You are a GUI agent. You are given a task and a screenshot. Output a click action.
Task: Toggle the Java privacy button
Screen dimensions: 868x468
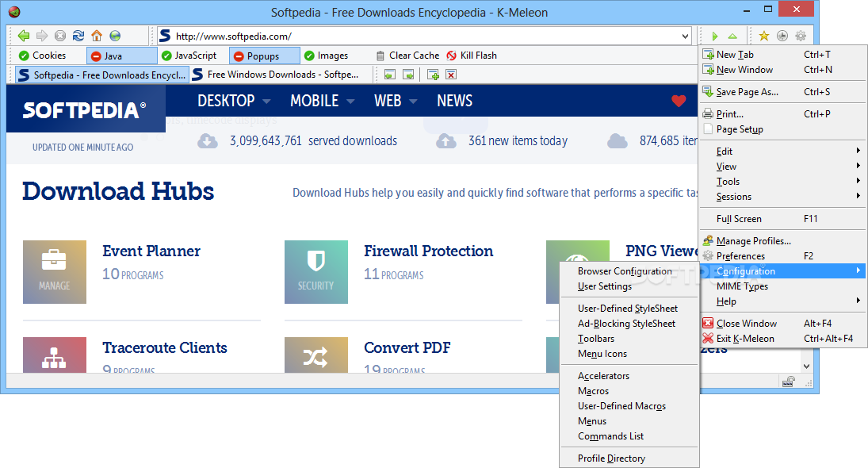(122, 56)
